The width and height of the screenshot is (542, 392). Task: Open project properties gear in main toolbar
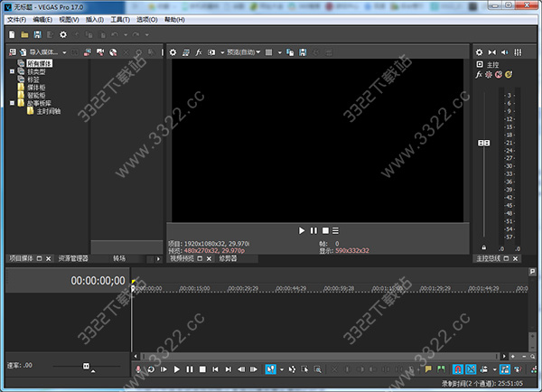point(62,34)
